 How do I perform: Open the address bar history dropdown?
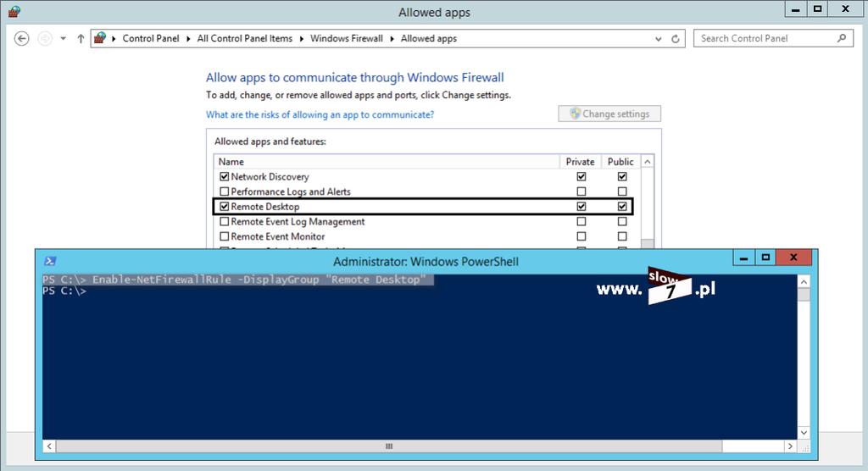click(x=658, y=39)
